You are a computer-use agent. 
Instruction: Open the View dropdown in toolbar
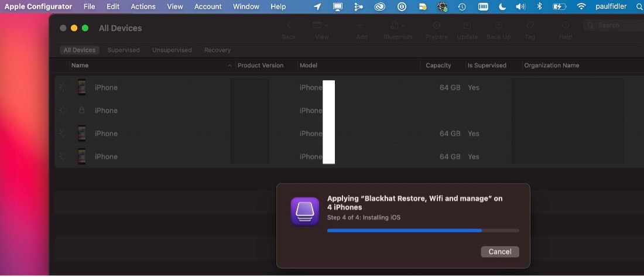[320, 26]
